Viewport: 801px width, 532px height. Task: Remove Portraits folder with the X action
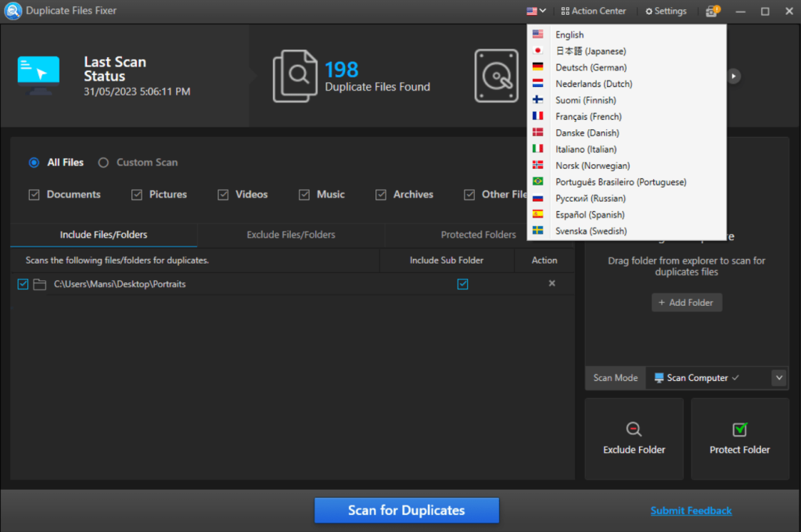coord(551,283)
